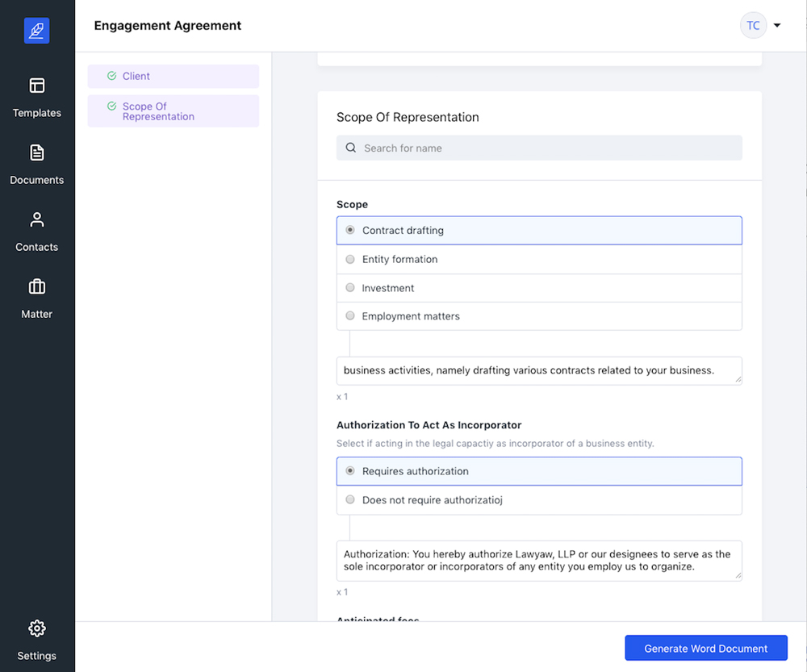Screen dimensions: 807x672
Task: Select the Entity formation radio option
Action: pyautogui.click(x=350, y=260)
